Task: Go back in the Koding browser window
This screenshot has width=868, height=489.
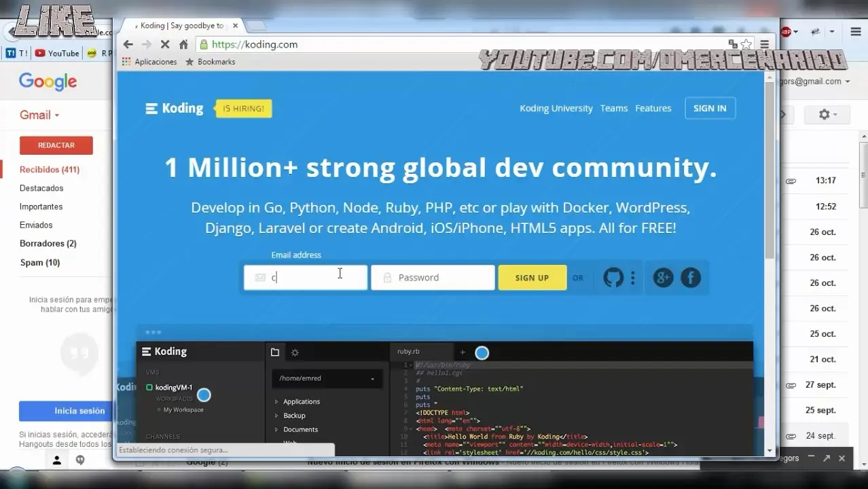Action: (x=128, y=44)
